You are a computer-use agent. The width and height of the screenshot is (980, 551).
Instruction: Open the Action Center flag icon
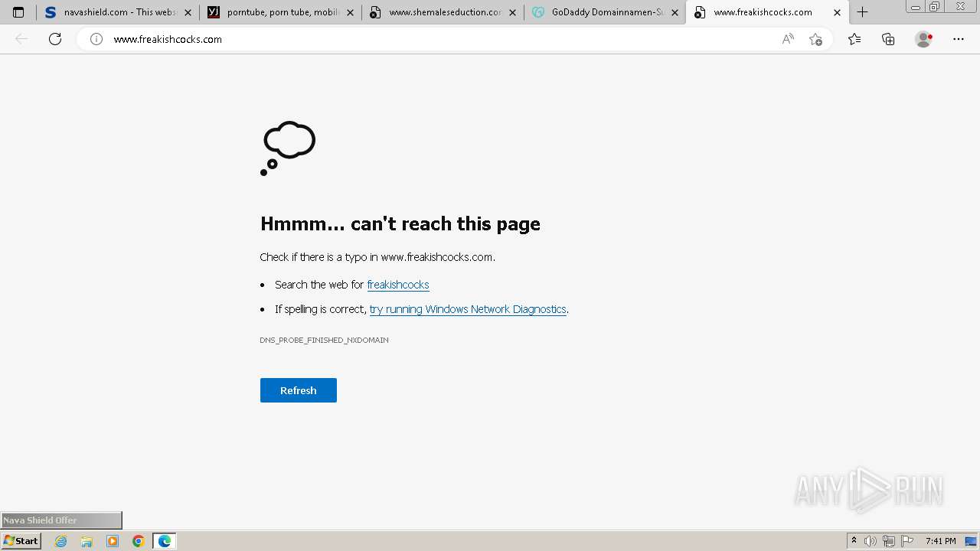[x=907, y=541]
